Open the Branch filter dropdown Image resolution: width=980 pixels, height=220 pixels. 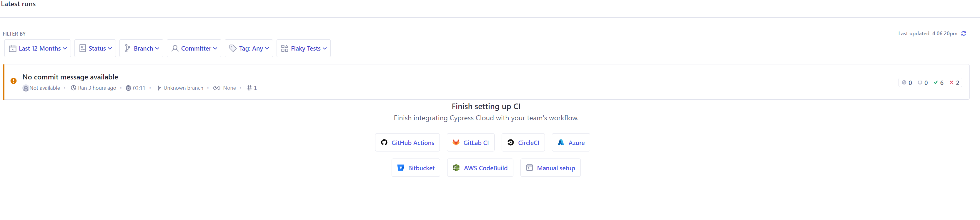pyautogui.click(x=141, y=48)
